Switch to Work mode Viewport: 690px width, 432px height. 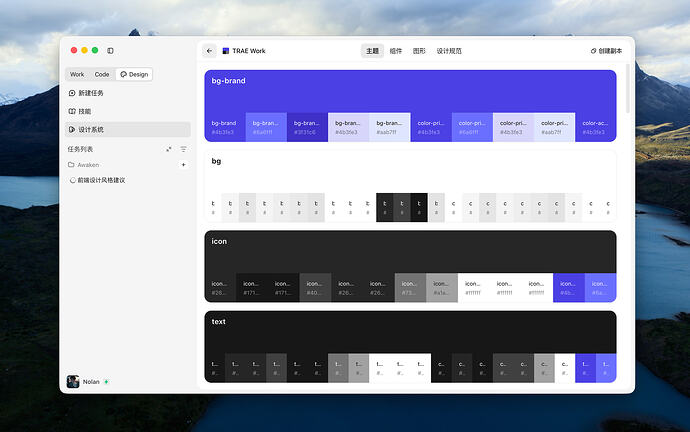coord(77,74)
